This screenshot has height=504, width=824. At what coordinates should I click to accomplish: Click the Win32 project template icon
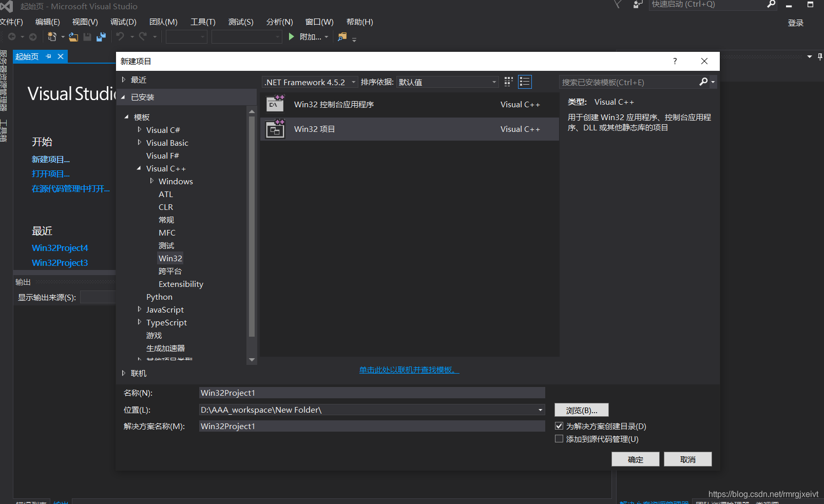coord(275,129)
